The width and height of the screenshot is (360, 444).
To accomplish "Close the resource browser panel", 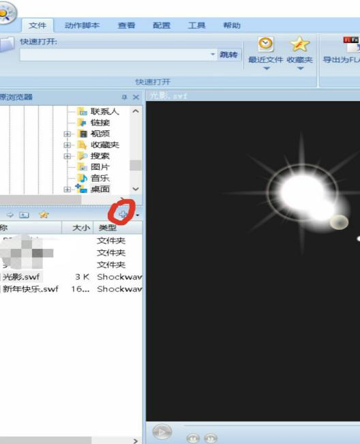I will (136, 97).
